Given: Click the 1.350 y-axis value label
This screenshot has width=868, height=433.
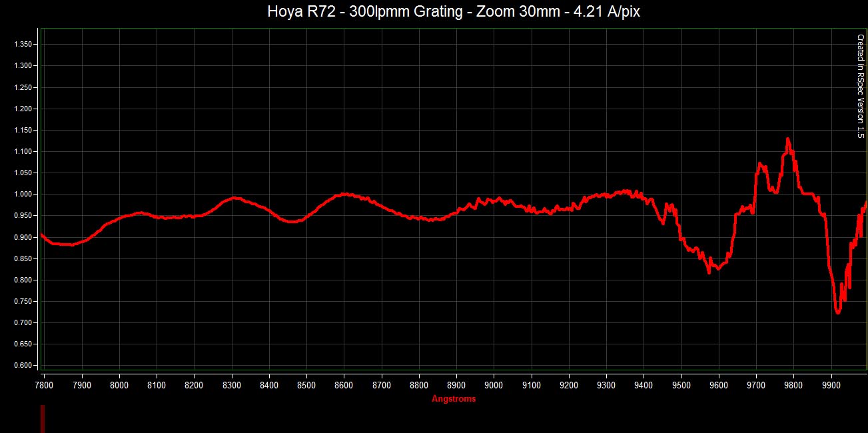Looking at the screenshot, I should [x=23, y=45].
